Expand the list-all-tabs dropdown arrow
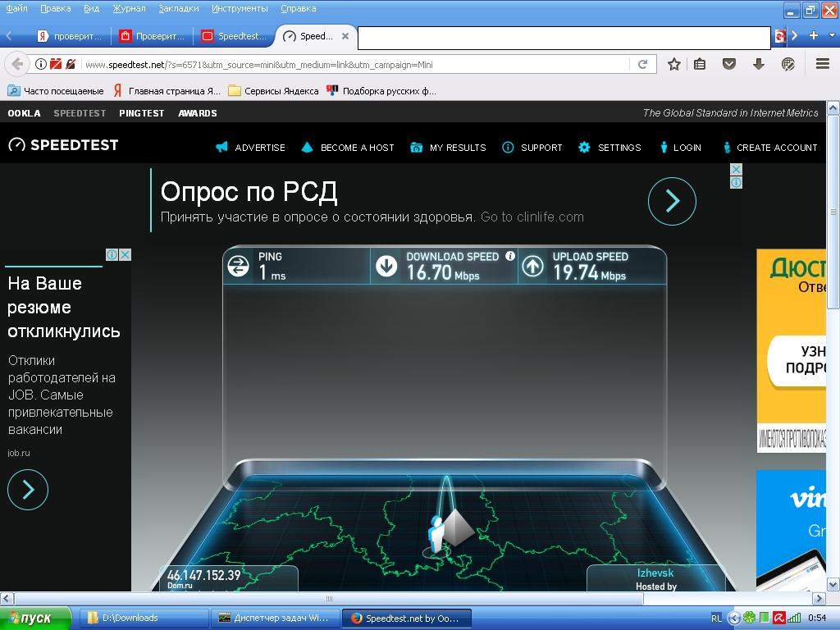This screenshot has height=630, width=840. click(x=832, y=35)
